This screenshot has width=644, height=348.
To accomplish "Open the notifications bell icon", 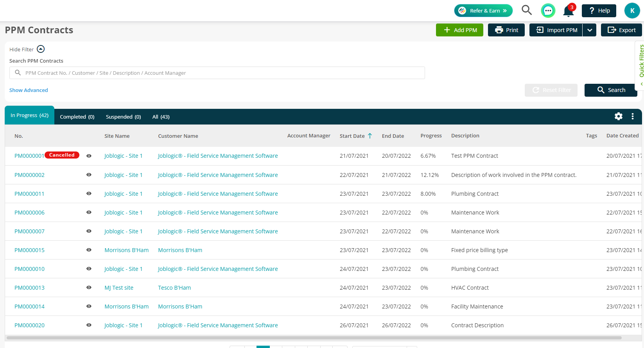I will (x=569, y=11).
